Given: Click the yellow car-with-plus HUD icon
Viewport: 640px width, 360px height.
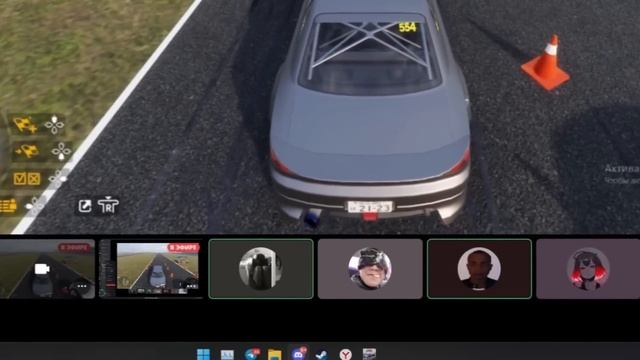Looking at the screenshot, I should (x=25, y=125).
